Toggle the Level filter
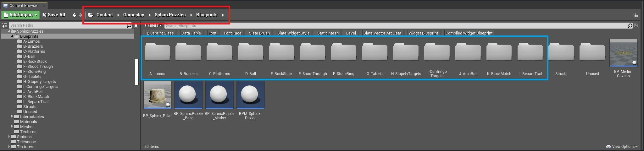The height and width of the screenshot is (151, 644). tap(351, 33)
